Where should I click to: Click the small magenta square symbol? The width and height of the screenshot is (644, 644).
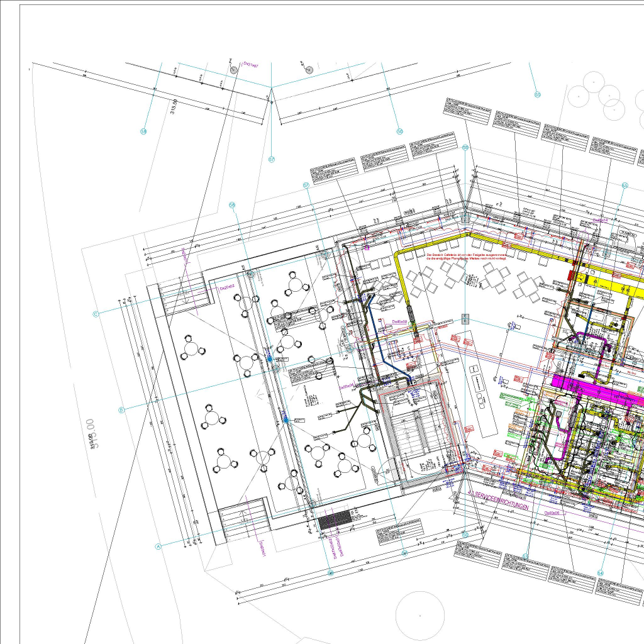pos(367,248)
